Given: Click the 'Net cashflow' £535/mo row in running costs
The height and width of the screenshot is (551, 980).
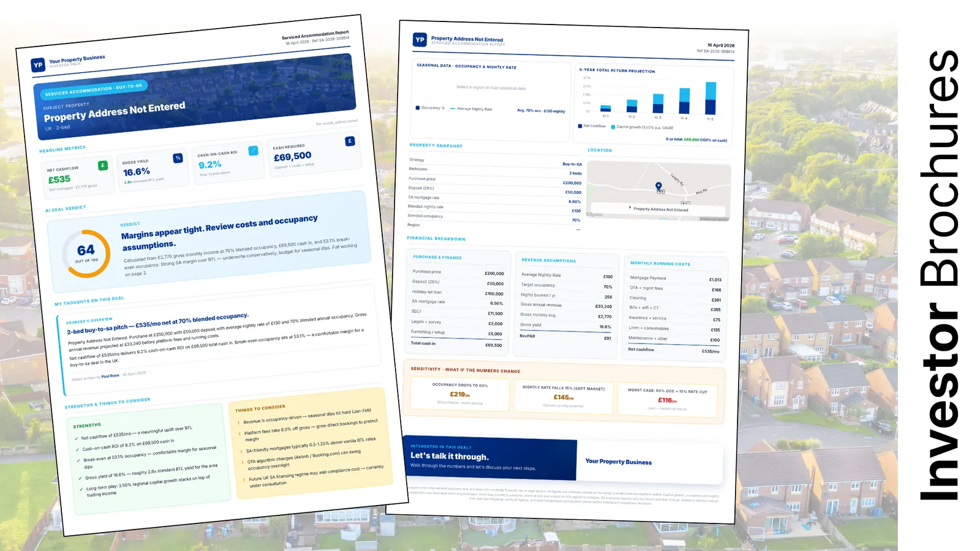Looking at the screenshot, I should click(x=674, y=350).
